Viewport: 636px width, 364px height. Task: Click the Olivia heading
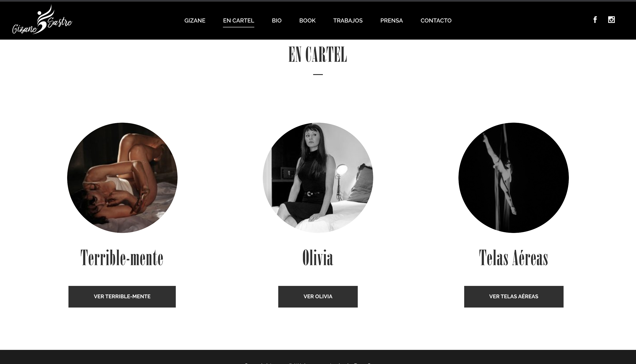[x=318, y=257]
